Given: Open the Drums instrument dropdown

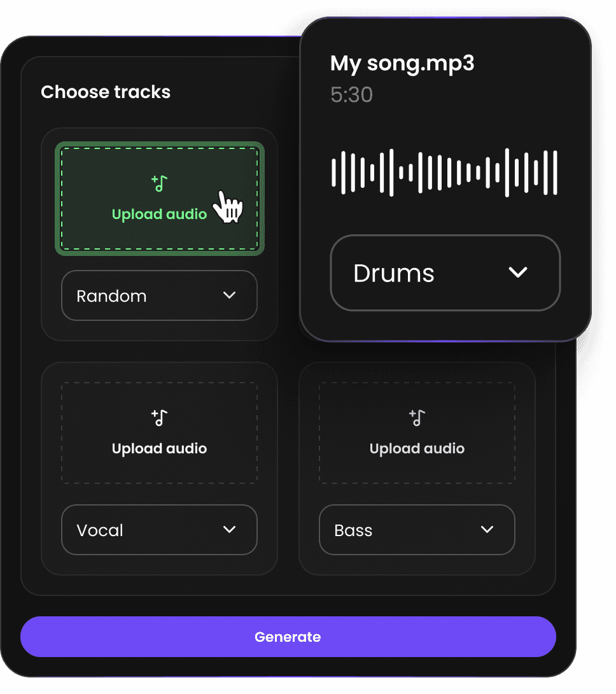Looking at the screenshot, I should pyautogui.click(x=445, y=273).
